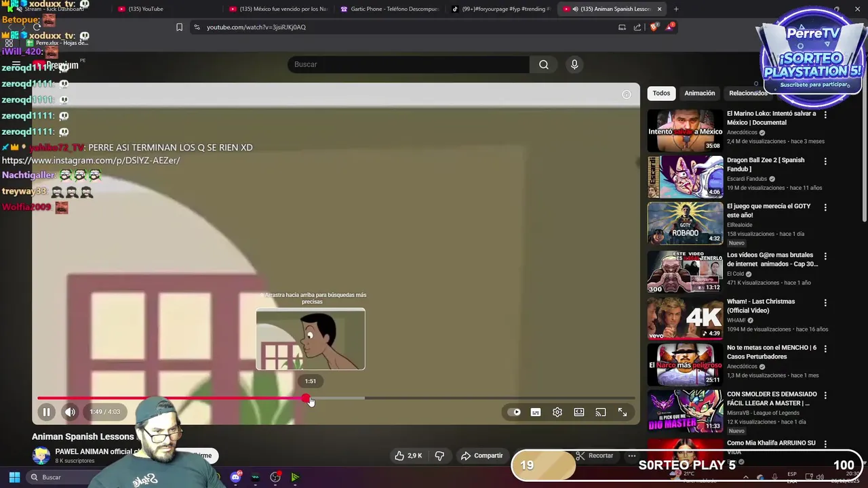Focus the YouTube Buscar search field

click(410, 64)
